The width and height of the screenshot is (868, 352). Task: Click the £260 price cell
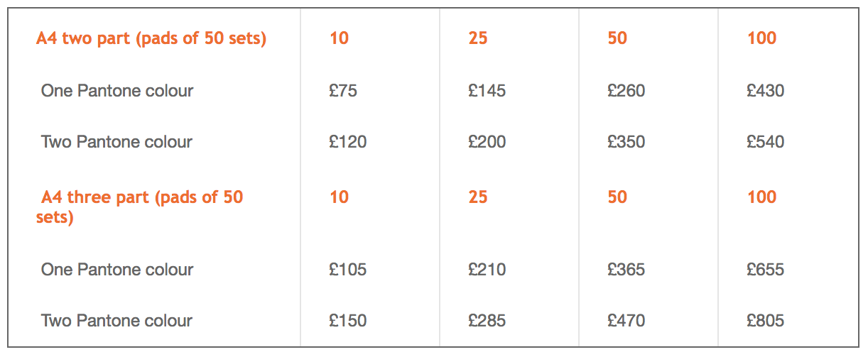626,91
